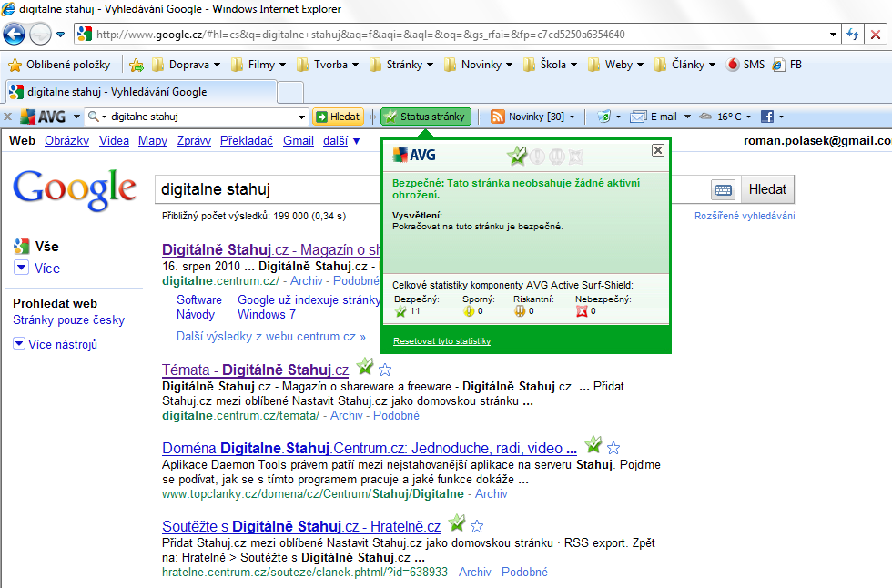Open the Filmy favorites folder

(x=258, y=65)
